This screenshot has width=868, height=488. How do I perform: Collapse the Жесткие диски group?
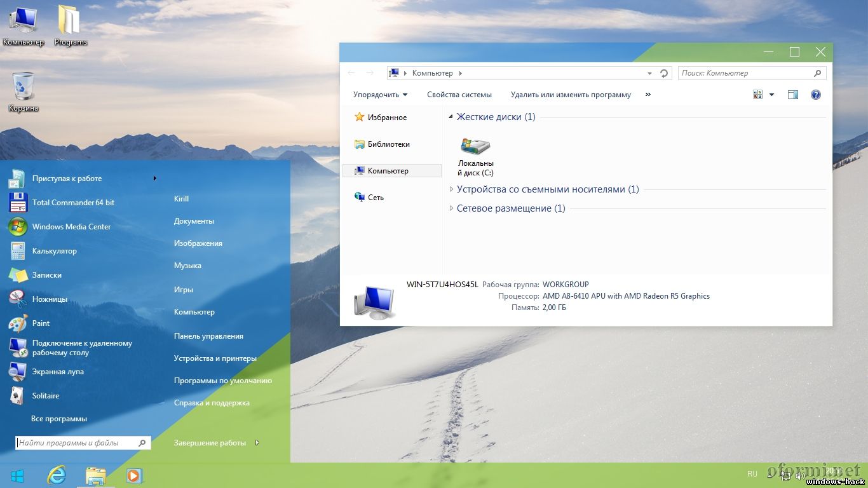(x=451, y=117)
